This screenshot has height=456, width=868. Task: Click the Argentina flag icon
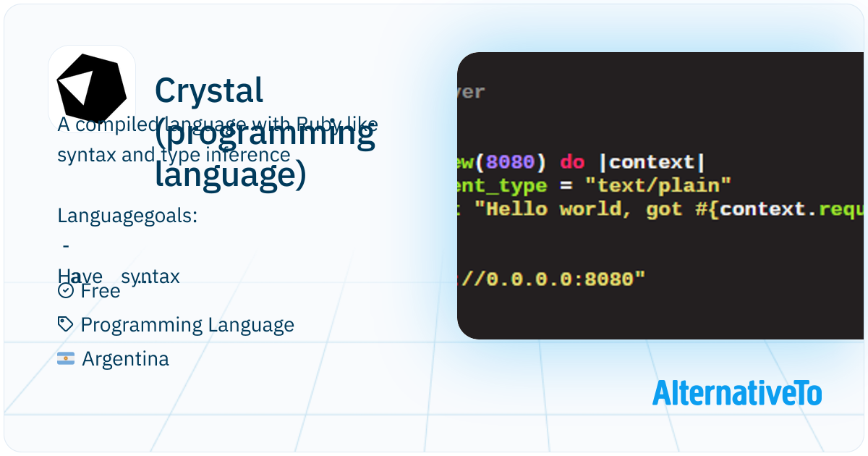click(x=66, y=358)
